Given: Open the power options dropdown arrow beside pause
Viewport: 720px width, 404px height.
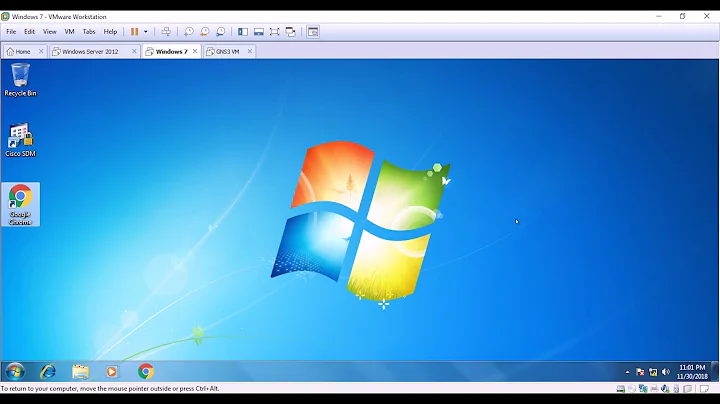Looking at the screenshot, I should 146,32.
